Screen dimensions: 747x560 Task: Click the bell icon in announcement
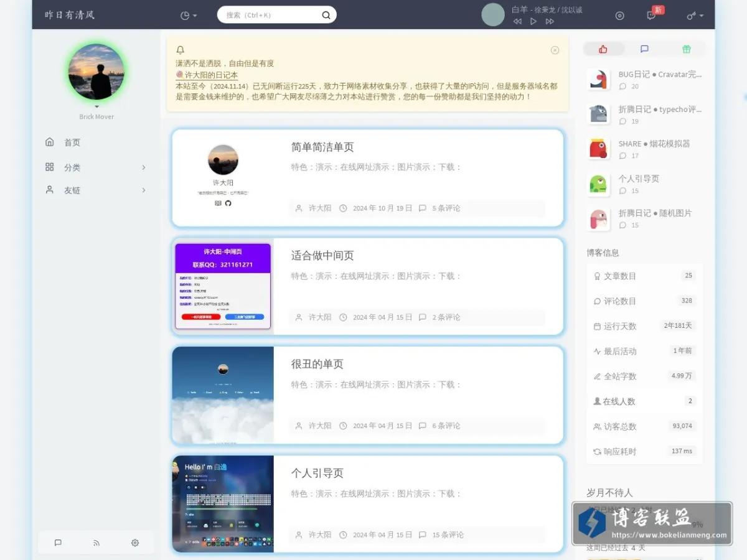(x=181, y=50)
